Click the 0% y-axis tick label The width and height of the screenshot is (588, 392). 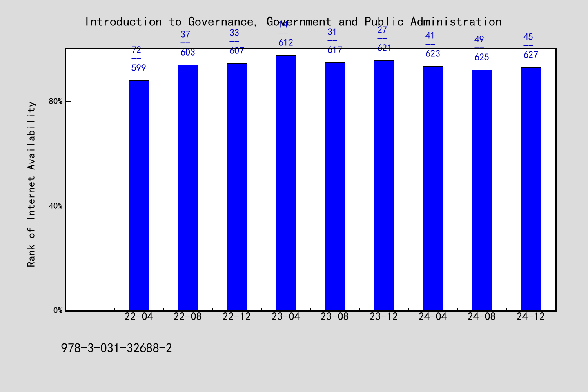pyautogui.click(x=58, y=310)
